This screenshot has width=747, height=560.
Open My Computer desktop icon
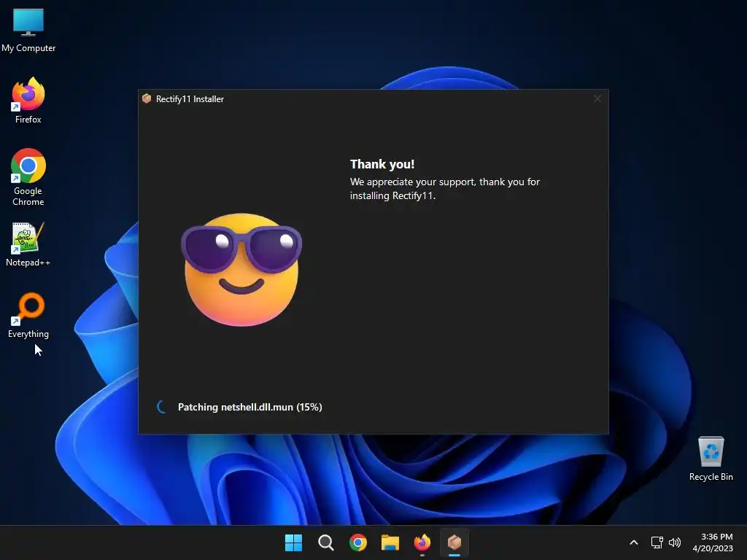pos(28,30)
